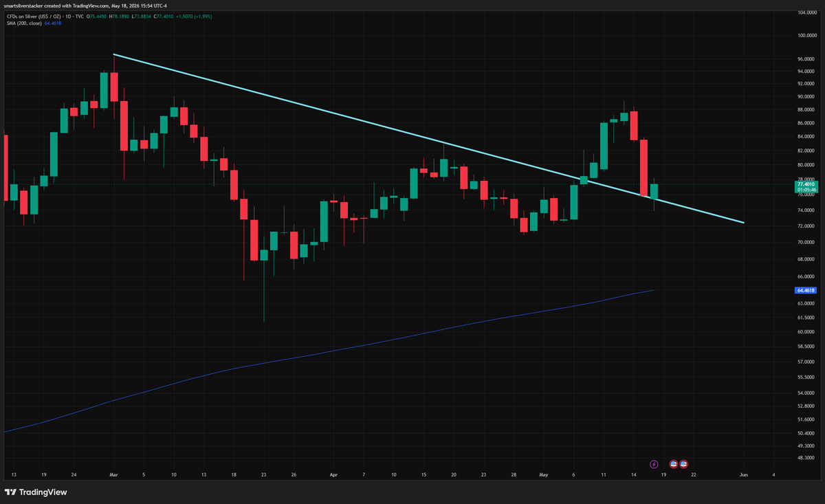Click the 22 date label on time axis
Screen dimensions: 825x504
point(694,474)
